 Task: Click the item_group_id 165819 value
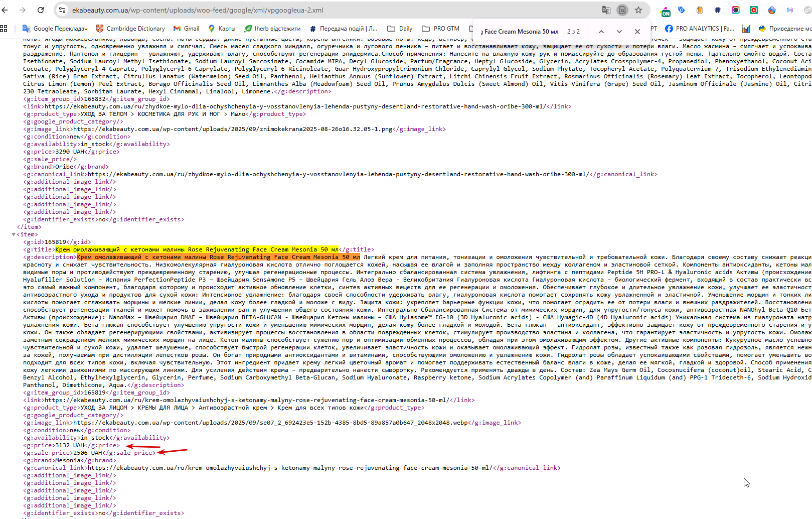click(x=95, y=393)
